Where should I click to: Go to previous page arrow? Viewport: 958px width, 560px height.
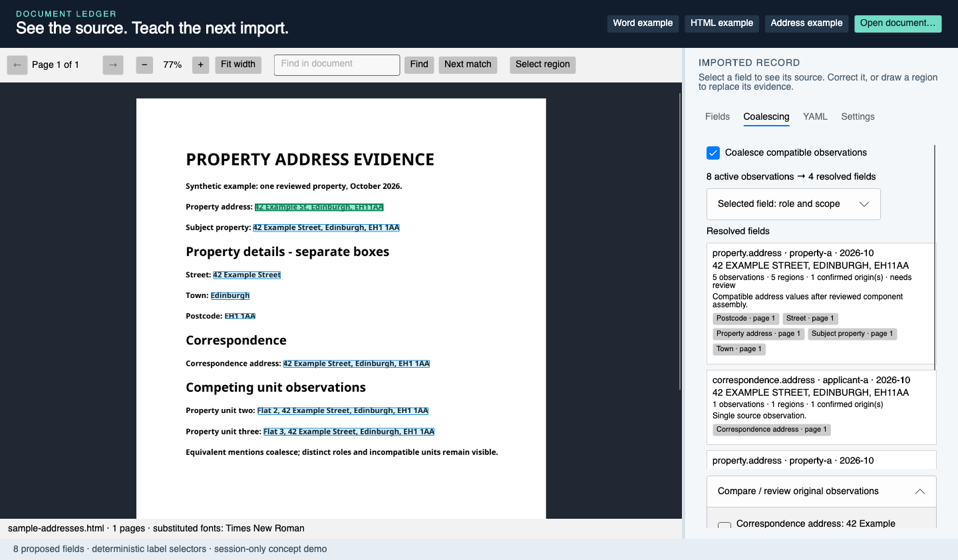click(17, 65)
